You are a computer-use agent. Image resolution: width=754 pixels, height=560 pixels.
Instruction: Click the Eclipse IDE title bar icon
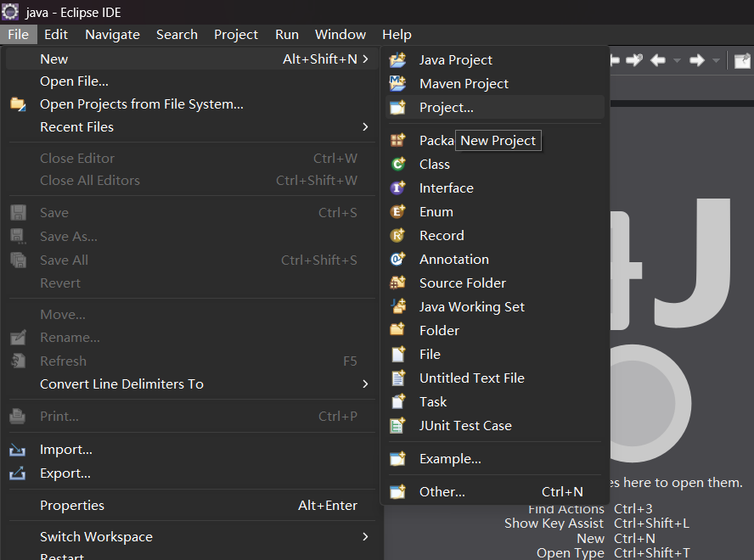pyautogui.click(x=9, y=12)
